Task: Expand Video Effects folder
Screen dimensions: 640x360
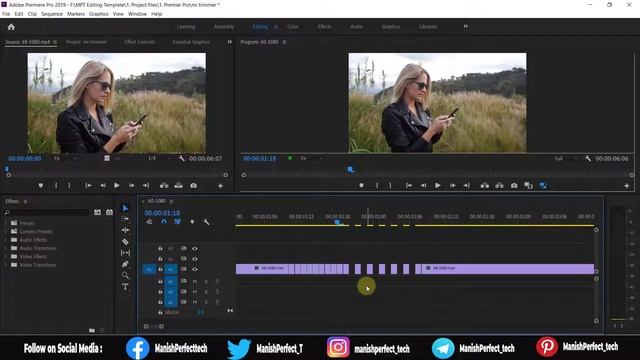Action: tap(6, 257)
